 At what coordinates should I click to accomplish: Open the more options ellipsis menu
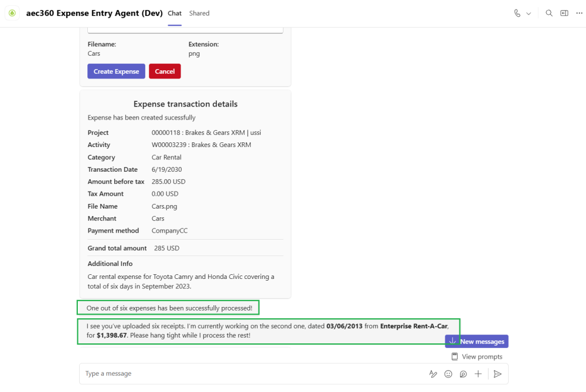pos(580,13)
